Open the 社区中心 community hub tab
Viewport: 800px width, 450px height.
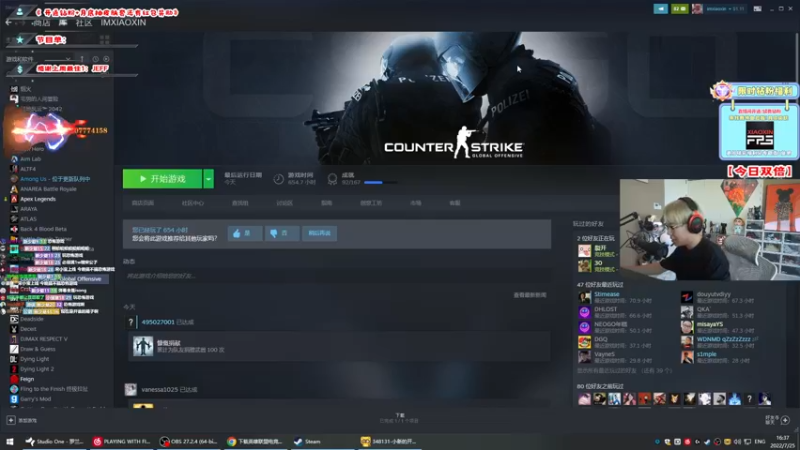point(193,203)
